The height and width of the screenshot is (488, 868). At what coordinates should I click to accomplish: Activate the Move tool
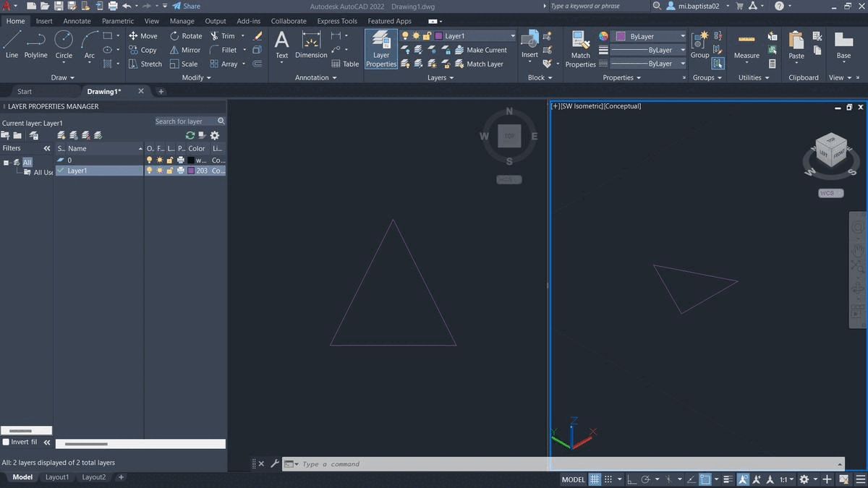tap(142, 35)
